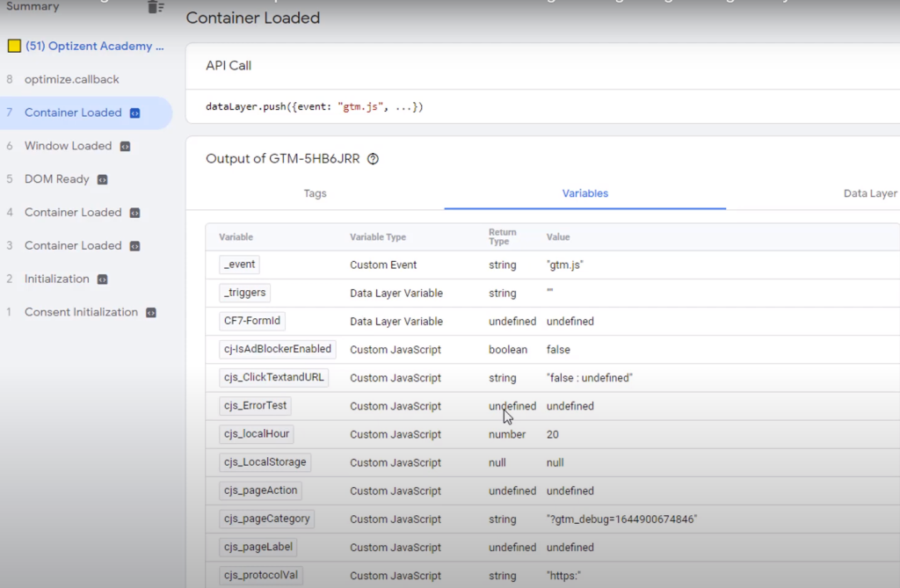Viewport: 900px width, 588px height.
Task: Select the optimize.callback event
Action: pos(71,79)
